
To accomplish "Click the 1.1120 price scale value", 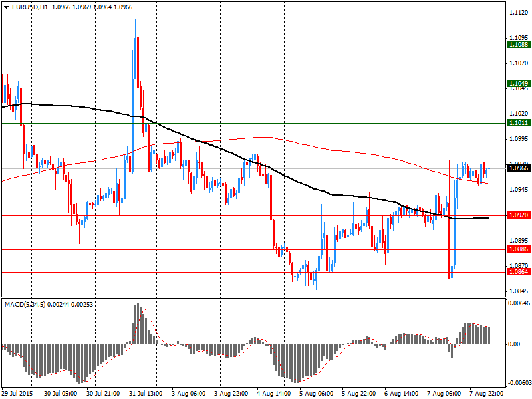I will pyautogui.click(x=519, y=13).
